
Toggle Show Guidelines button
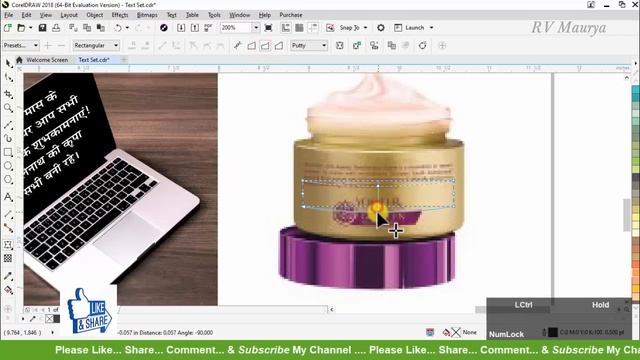point(313,28)
